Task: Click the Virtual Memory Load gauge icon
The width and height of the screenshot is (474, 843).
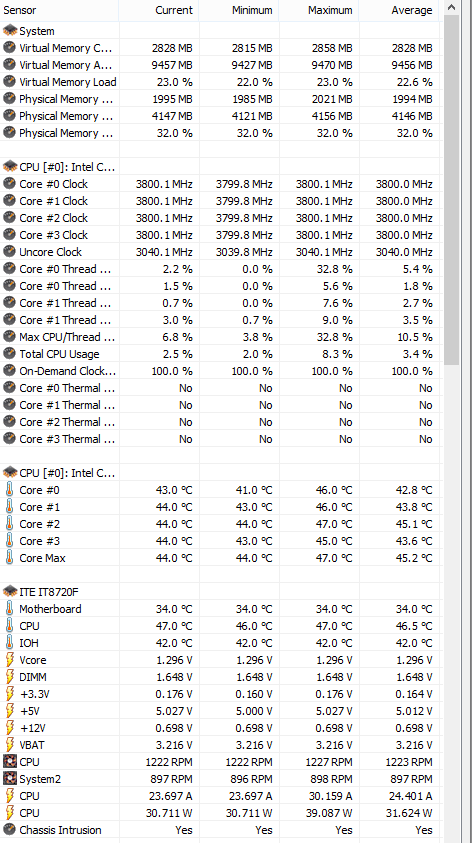Action: click(10, 82)
